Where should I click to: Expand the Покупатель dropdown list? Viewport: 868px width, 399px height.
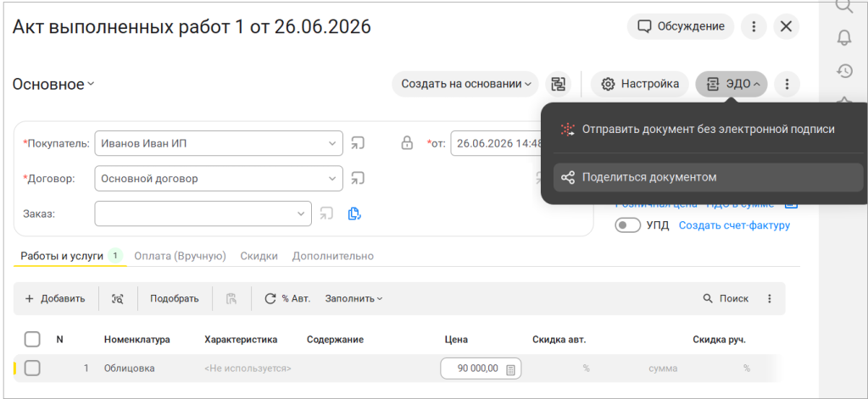click(332, 143)
